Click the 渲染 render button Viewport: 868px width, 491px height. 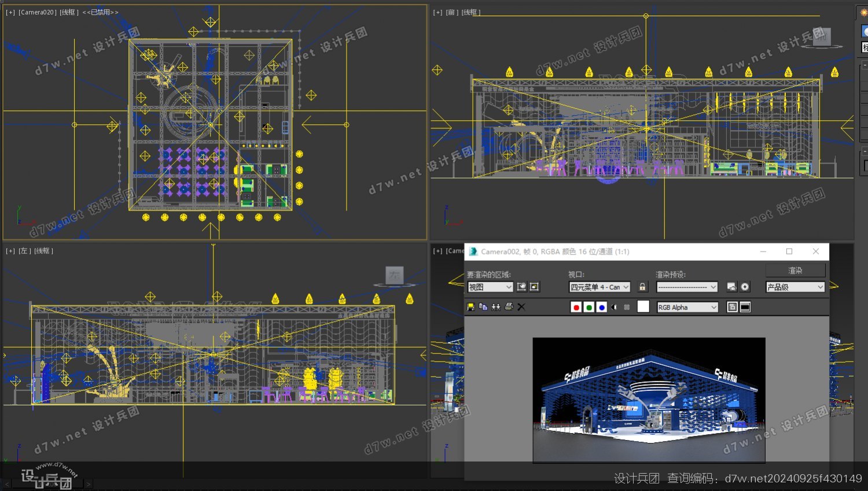pos(795,270)
